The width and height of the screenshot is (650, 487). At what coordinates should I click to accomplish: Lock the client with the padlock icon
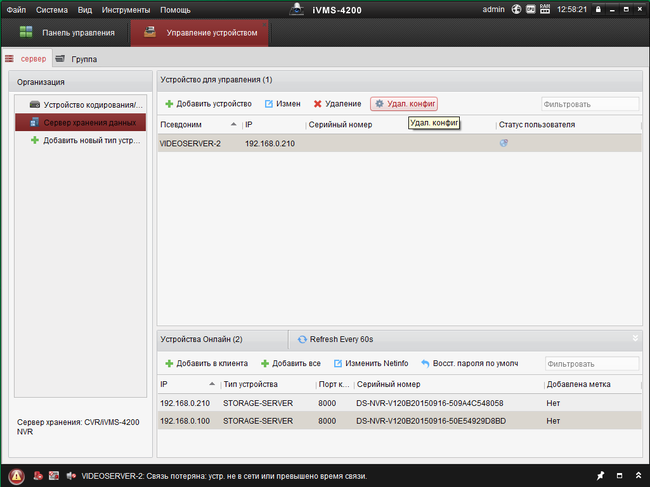click(598, 9)
